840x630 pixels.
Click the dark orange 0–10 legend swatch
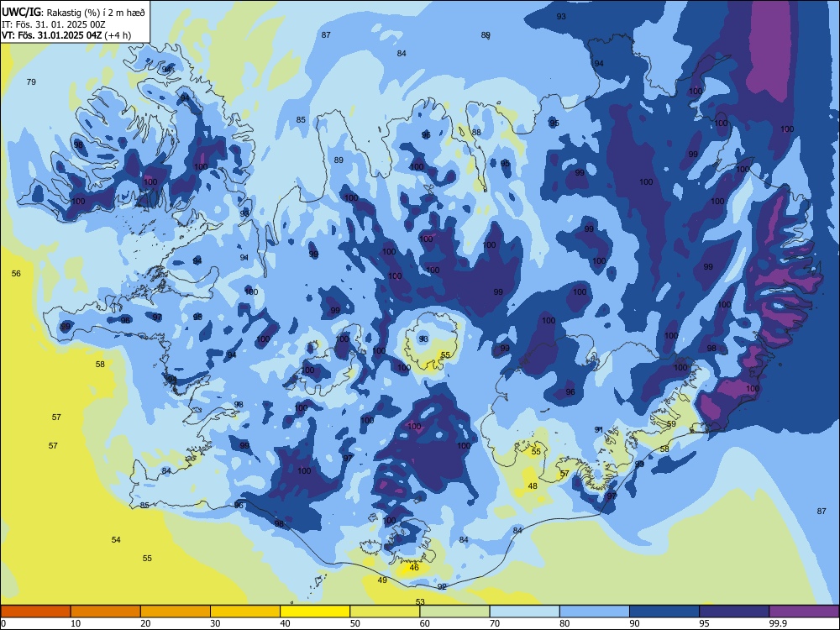click(x=35, y=612)
